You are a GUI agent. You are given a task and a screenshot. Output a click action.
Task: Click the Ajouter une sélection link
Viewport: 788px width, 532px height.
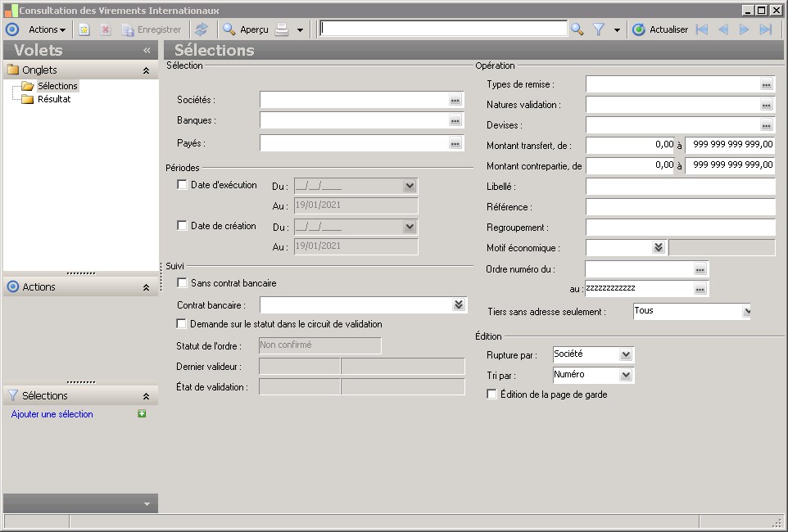click(52, 414)
